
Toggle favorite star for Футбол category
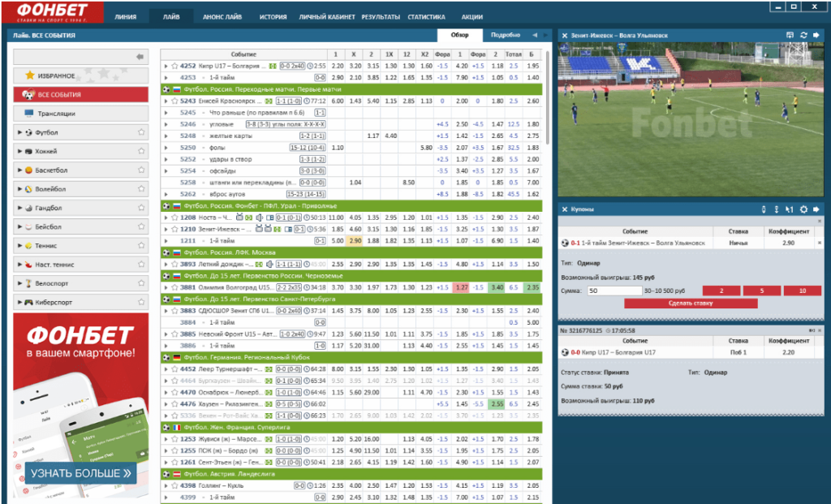pyautogui.click(x=140, y=132)
